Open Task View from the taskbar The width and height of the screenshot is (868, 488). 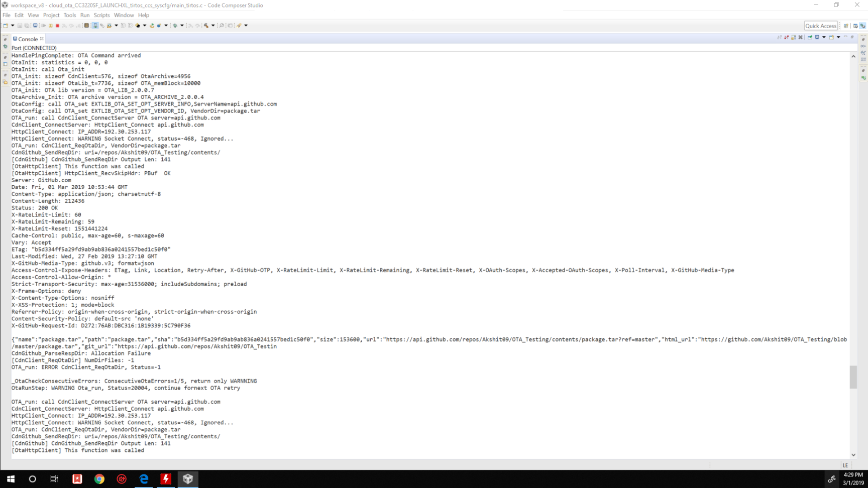pyautogui.click(x=54, y=479)
